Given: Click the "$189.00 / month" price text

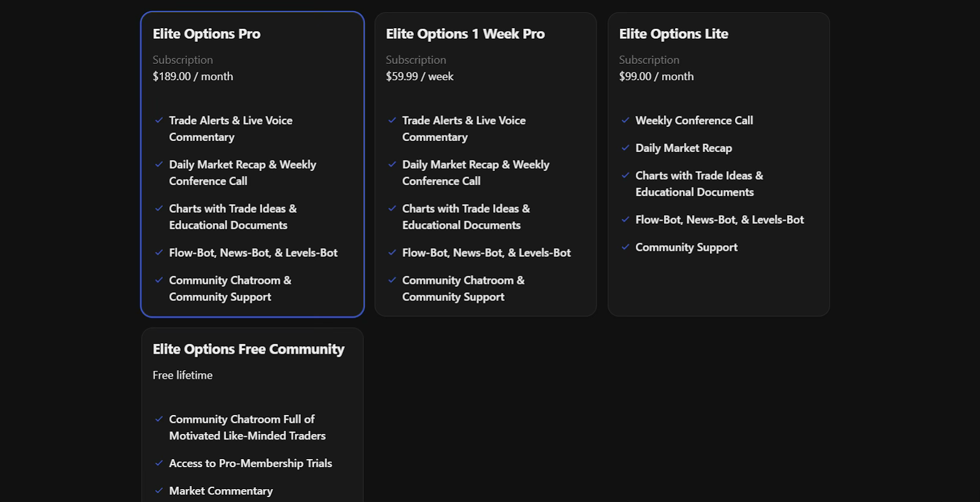Looking at the screenshot, I should coord(192,76).
